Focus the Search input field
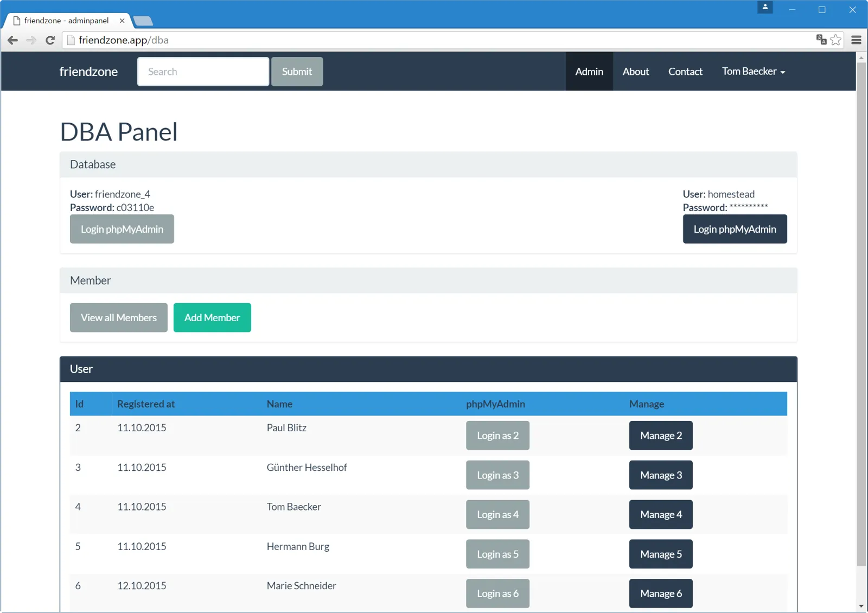868x613 pixels. 203,72
